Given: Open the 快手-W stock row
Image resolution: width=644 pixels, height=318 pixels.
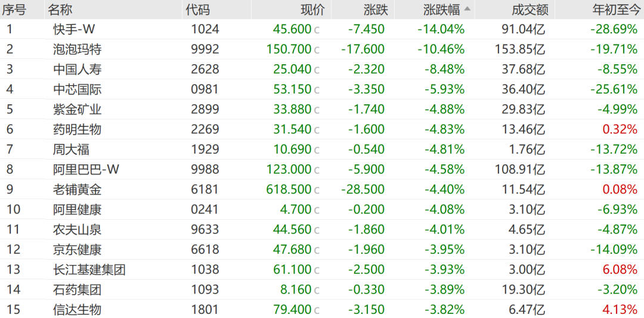Looking at the screenshot, I should pyautogui.click(x=74, y=29).
